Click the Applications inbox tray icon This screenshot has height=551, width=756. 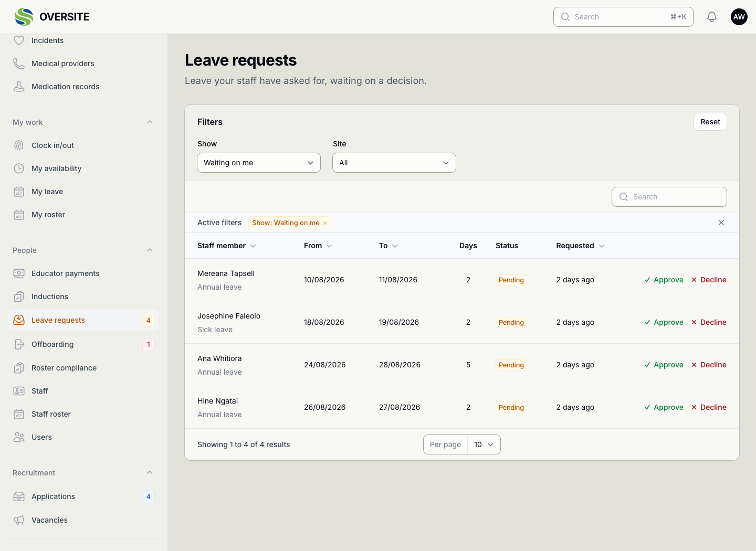click(19, 496)
